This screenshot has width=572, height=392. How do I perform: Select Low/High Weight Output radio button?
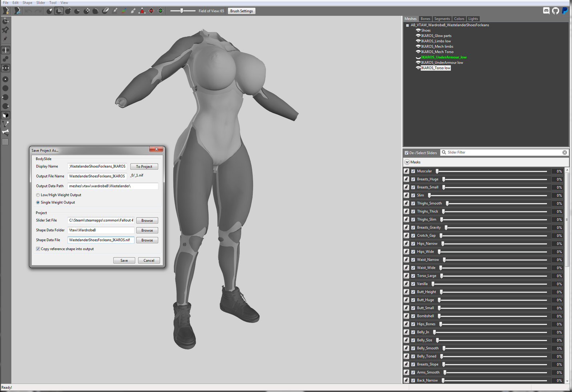pos(38,195)
